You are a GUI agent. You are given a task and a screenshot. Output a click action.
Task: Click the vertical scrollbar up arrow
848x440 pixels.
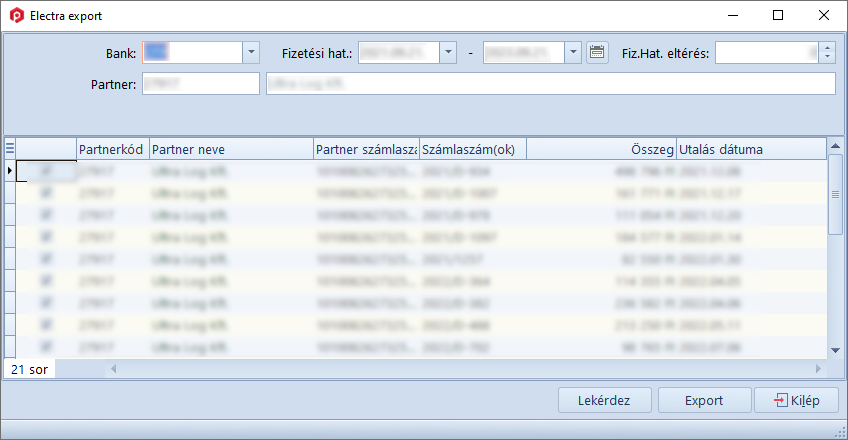pyautogui.click(x=835, y=146)
